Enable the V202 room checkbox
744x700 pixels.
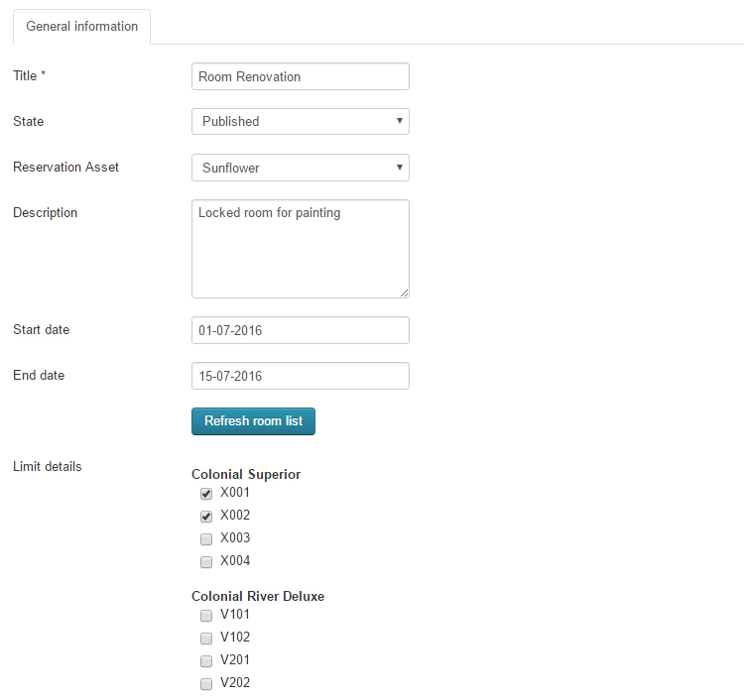[206, 684]
